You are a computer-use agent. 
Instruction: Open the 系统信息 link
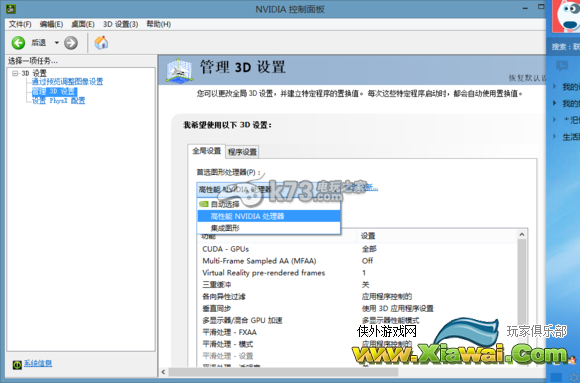pyautogui.click(x=38, y=363)
